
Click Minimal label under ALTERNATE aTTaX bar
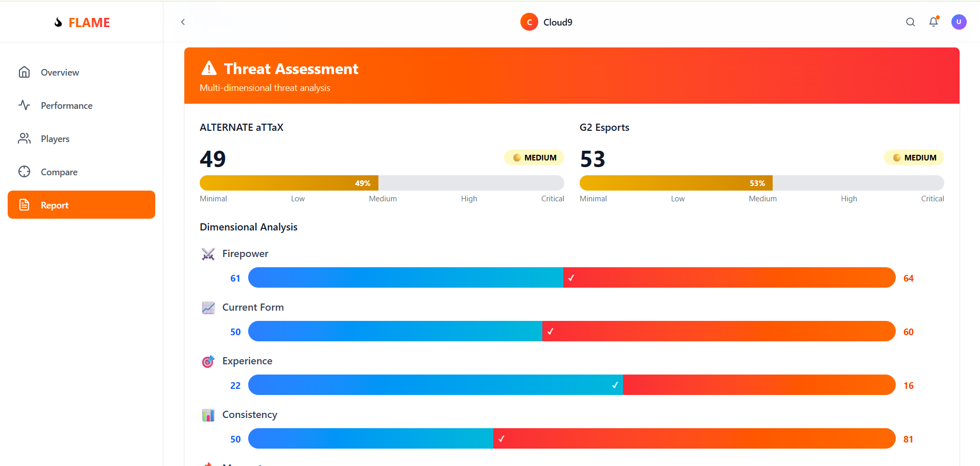tap(213, 199)
